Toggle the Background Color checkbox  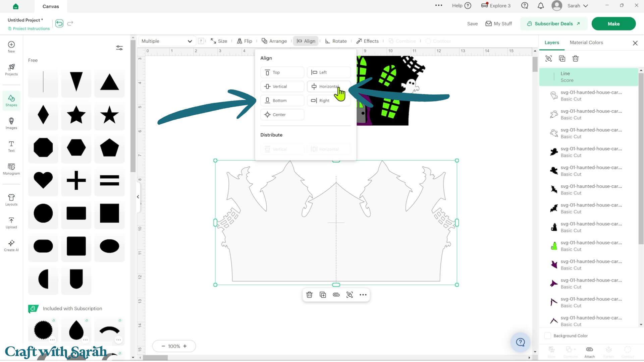[547, 336]
